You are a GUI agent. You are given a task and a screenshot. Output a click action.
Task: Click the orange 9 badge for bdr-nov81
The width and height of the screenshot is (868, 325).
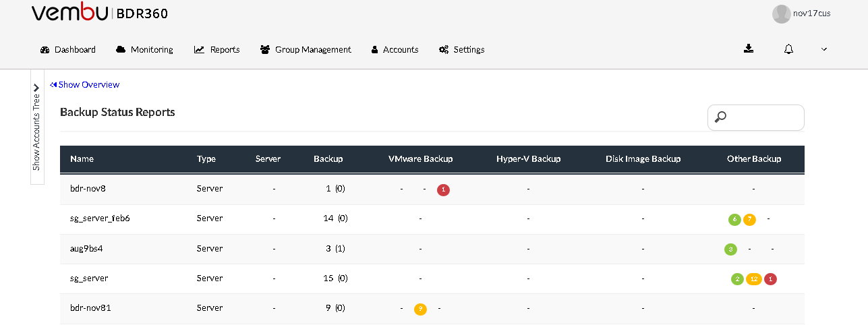coord(420,309)
